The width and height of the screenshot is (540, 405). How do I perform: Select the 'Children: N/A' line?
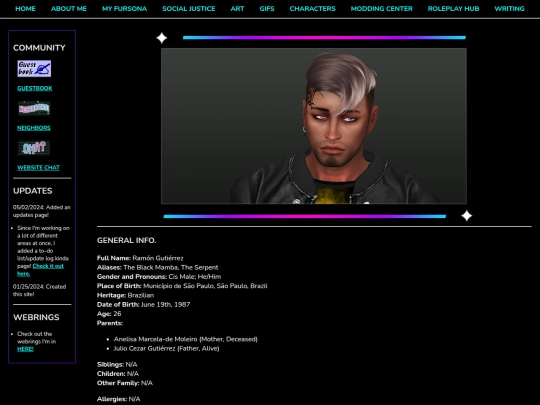118,374
